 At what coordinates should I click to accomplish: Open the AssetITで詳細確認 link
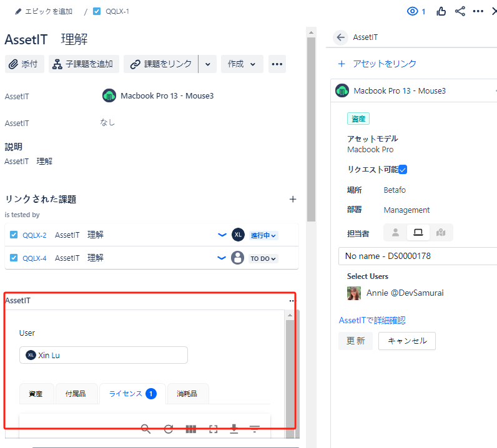coord(372,320)
